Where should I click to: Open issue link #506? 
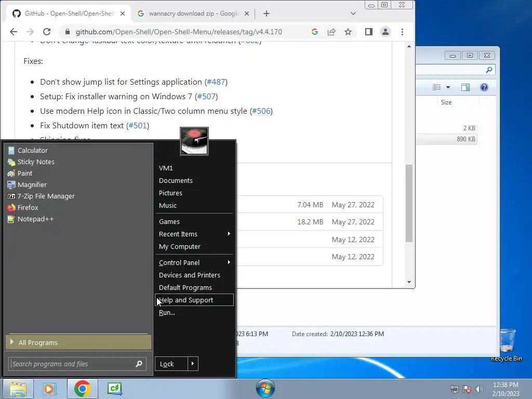[261, 111]
